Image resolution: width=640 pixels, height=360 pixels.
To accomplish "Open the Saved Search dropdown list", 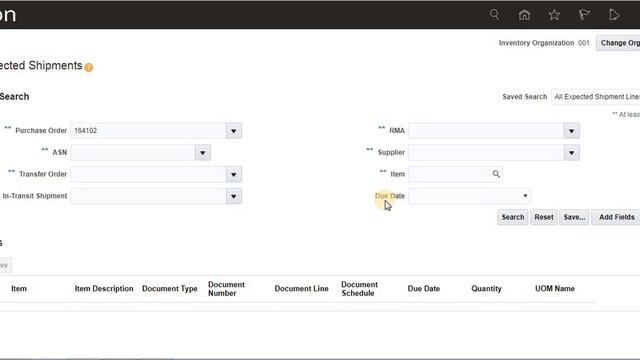I will pos(596,97).
